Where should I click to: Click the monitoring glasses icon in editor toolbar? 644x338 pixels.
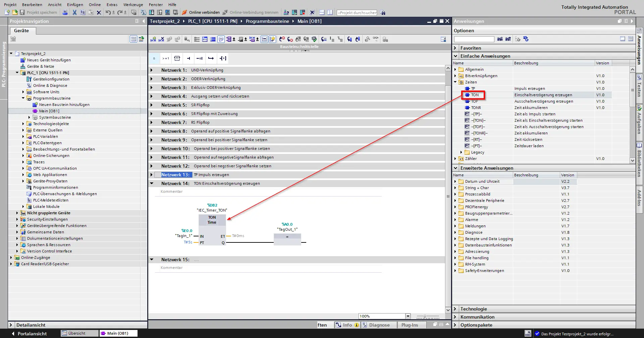click(x=375, y=39)
